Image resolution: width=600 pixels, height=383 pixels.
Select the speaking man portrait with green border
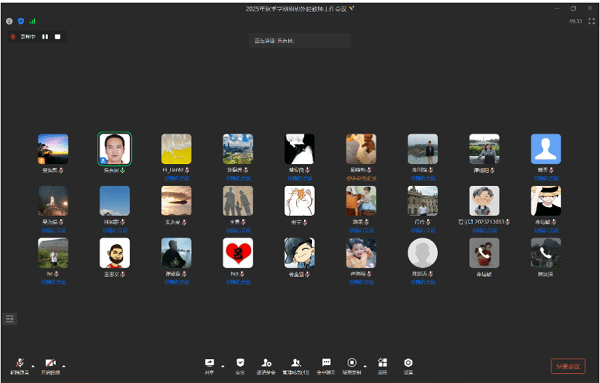coord(115,149)
